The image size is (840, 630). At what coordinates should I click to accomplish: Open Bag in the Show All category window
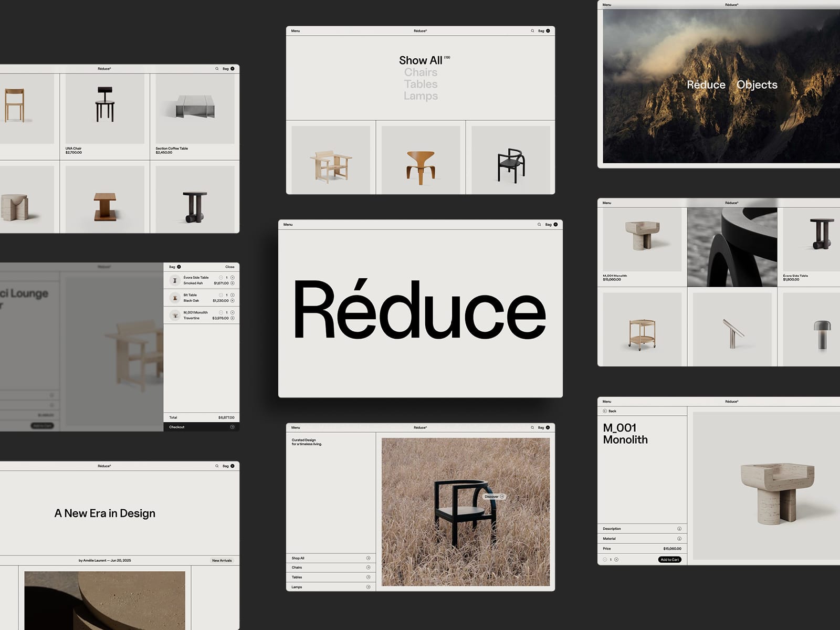tap(544, 31)
